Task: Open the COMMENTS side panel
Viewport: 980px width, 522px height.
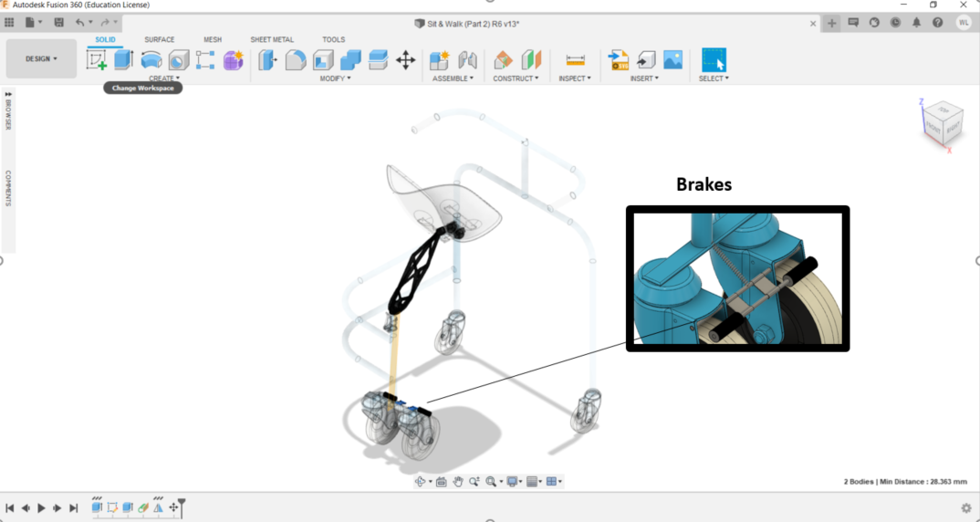Action: tap(8, 188)
